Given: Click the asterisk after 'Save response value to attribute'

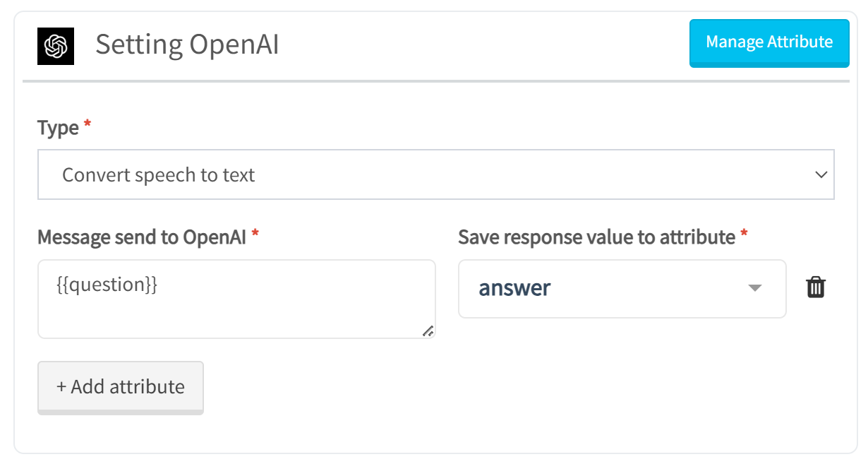Looking at the screenshot, I should [x=744, y=233].
